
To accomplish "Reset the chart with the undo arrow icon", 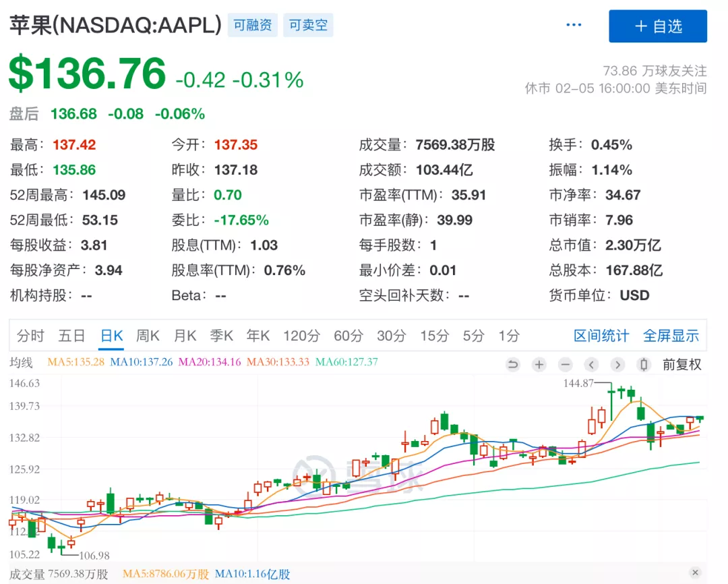I will [x=513, y=365].
